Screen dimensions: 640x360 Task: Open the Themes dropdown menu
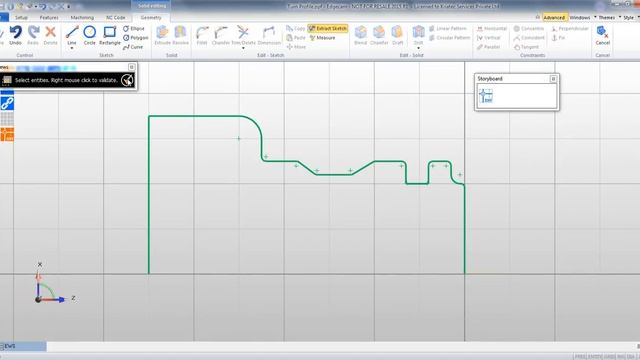coord(610,18)
